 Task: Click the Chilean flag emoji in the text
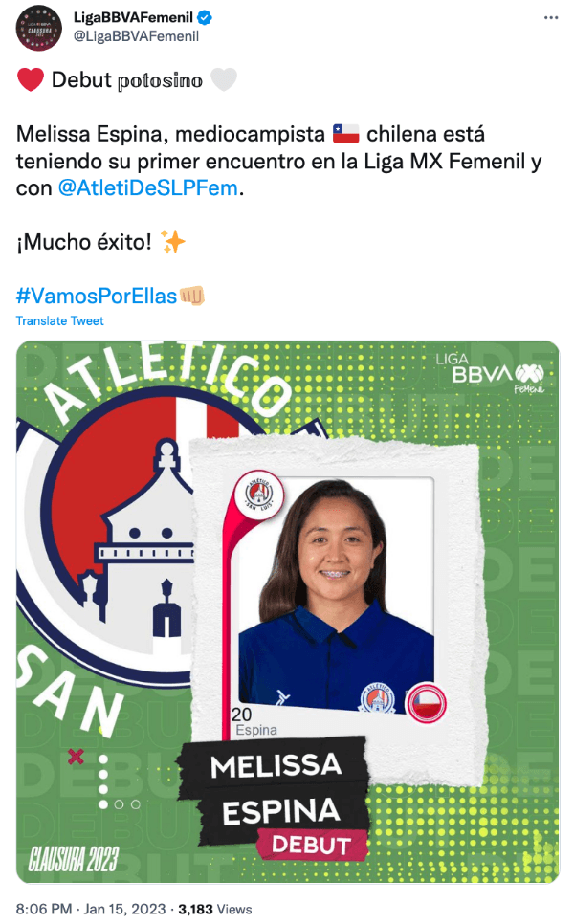point(346,134)
